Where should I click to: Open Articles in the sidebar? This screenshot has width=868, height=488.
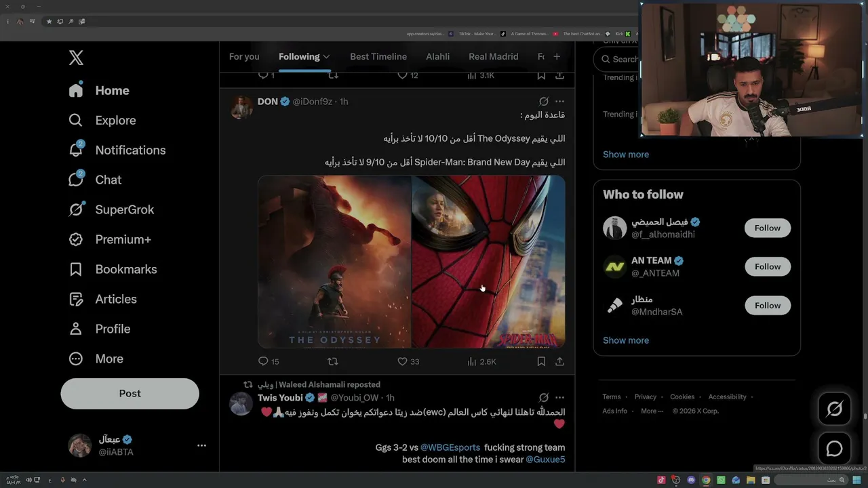pos(102,299)
